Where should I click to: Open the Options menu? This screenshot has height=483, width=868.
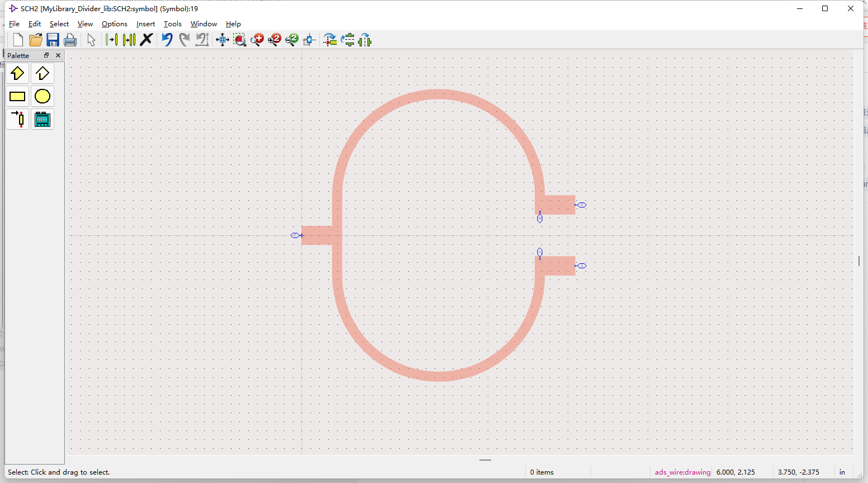click(x=115, y=24)
